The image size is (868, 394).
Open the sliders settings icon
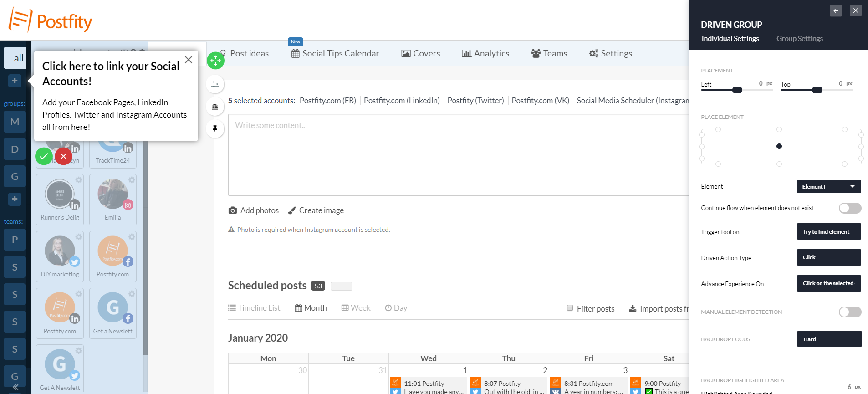215,84
